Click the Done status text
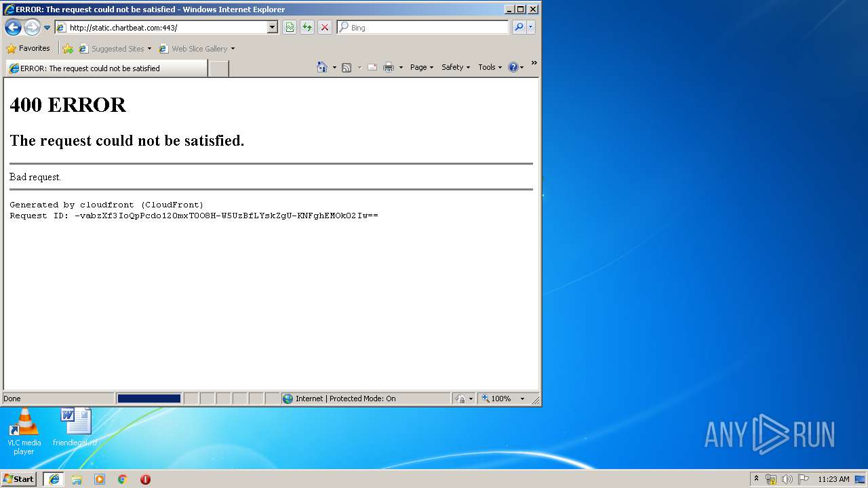The height and width of the screenshot is (488, 868). [12, 399]
